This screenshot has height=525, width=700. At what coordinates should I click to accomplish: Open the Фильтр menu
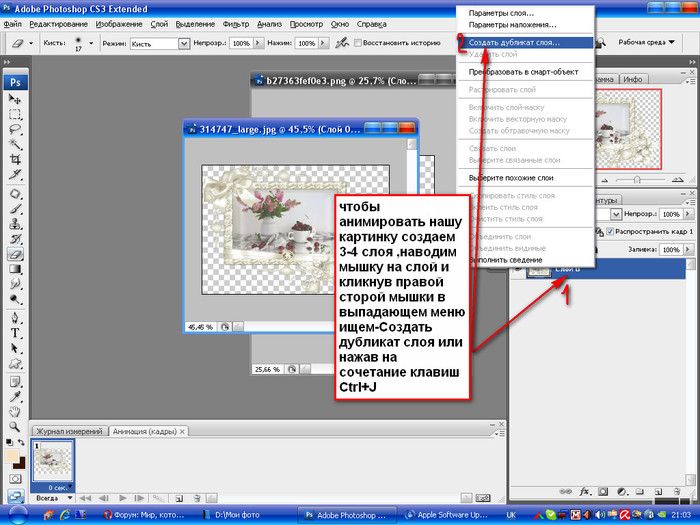236,23
